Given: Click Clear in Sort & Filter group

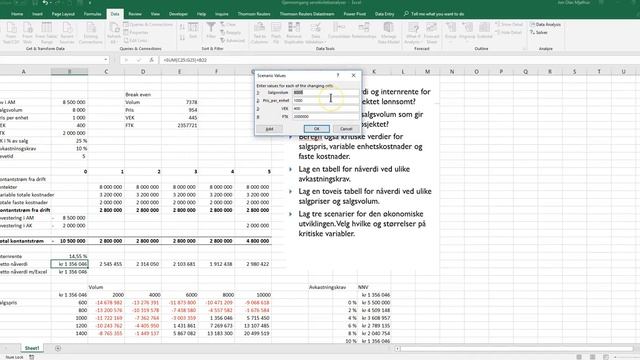Looking at the screenshot, I should coord(228,24).
